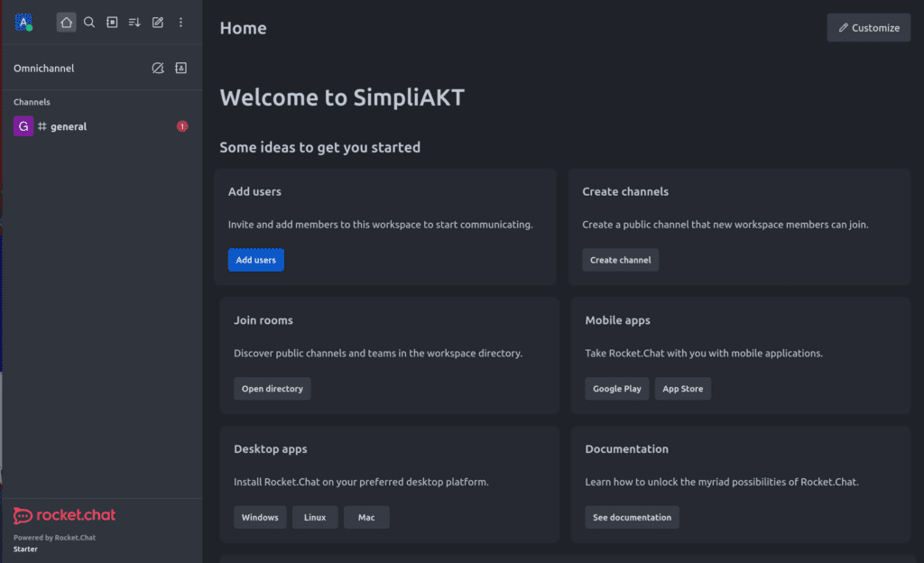Viewport: 924px width, 563px height.
Task: Click the unread badge on general
Action: tap(182, 126)
